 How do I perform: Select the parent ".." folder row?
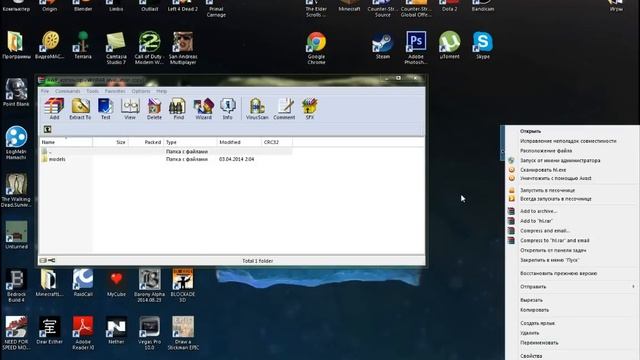[x=166, y=151]
